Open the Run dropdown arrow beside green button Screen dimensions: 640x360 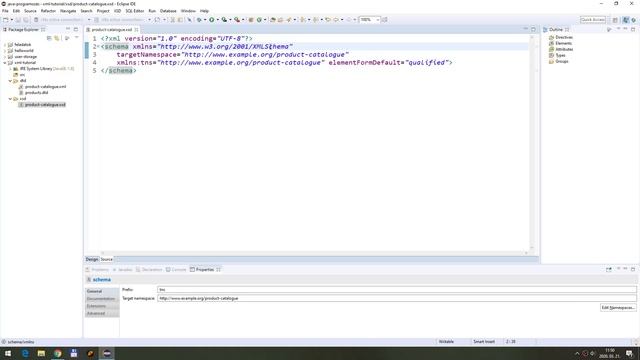click(217, 20)
